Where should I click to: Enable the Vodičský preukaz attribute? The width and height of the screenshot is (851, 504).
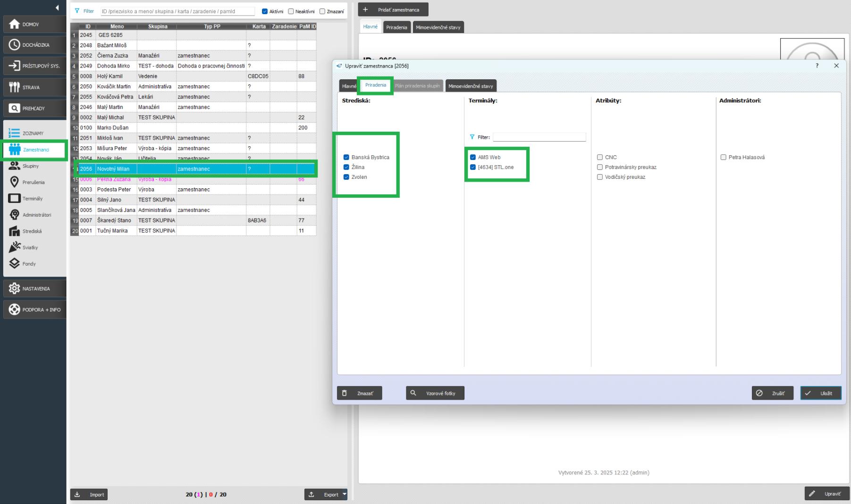click(600, 177)
